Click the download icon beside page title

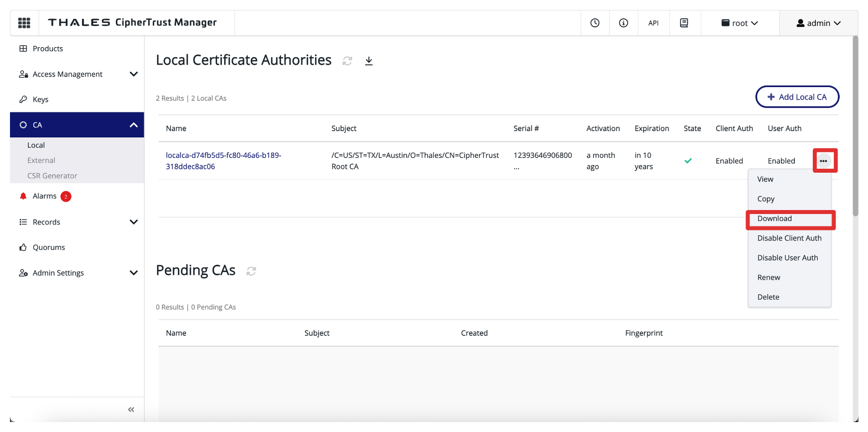point(369,61)
